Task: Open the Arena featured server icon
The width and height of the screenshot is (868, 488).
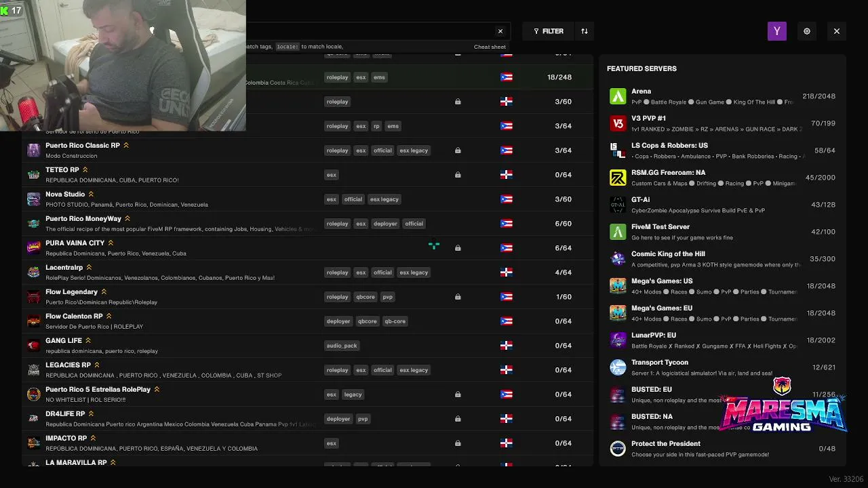Action: [x=618, y=96]
